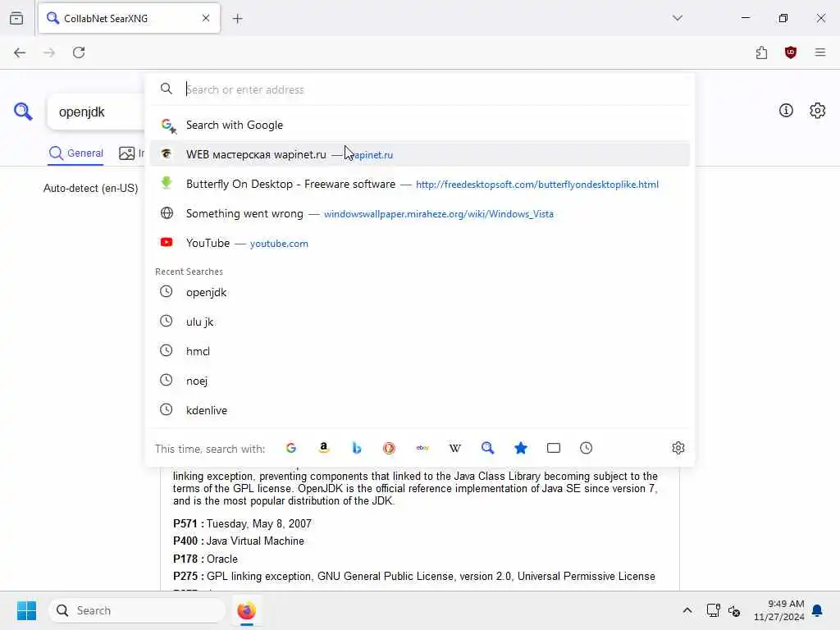Open Firefox application hamburger menu
This screenshot has width=840, height=630.
[x=820, y=52]
